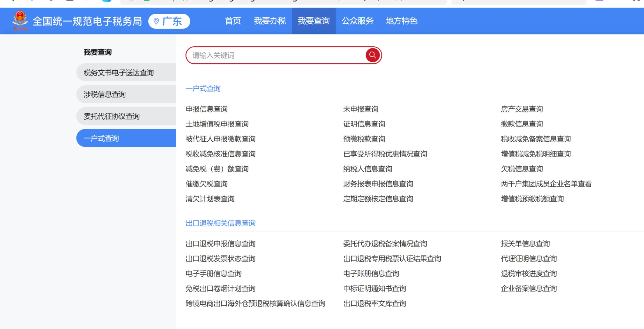Open the 首页 menu item
Viewport: 644px width, 329px height.
point(233,21)
